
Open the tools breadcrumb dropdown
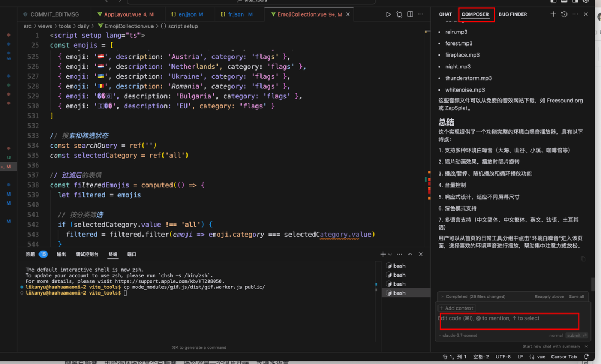pos(65,26)
